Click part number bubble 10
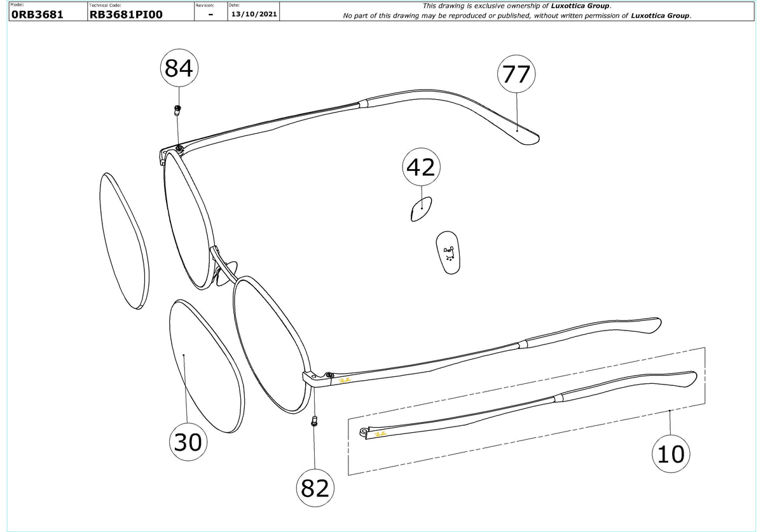The width and height of the screenshot is (763, 532). tap(672, 454)
